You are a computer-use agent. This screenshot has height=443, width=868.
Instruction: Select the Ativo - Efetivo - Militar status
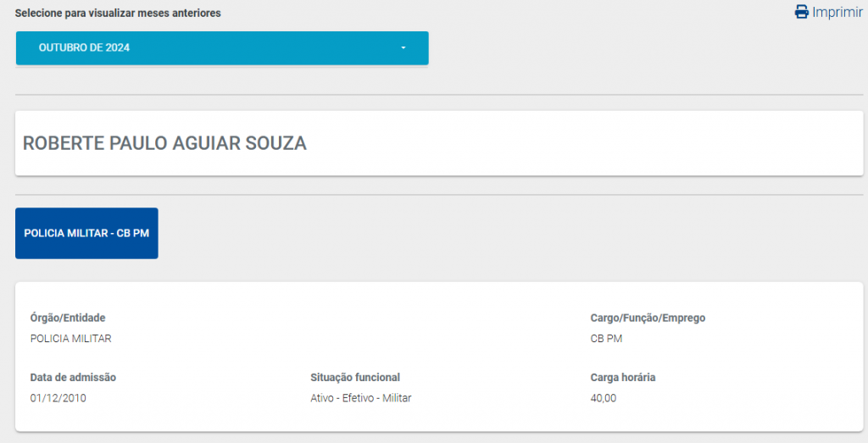pyautogui.click(x=360, y=398)
